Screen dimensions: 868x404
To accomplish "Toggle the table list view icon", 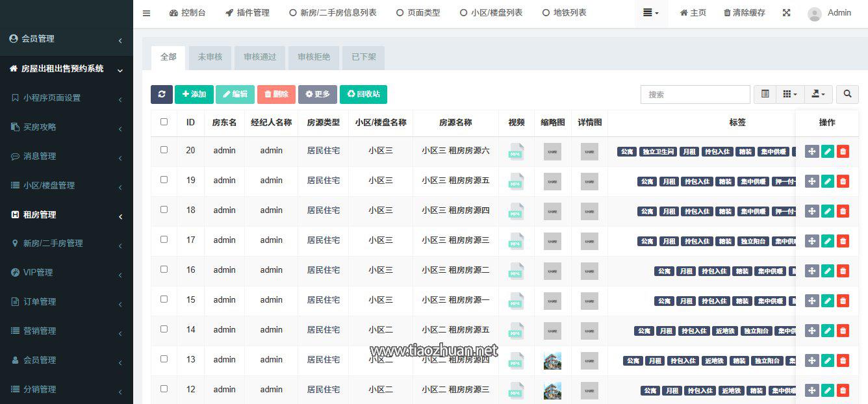I will tap(765, 94).
